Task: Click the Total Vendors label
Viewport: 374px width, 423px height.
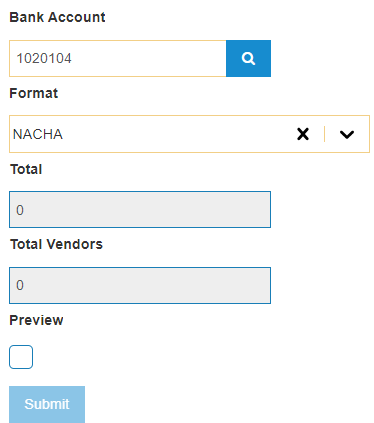Action: coord(56,244)
